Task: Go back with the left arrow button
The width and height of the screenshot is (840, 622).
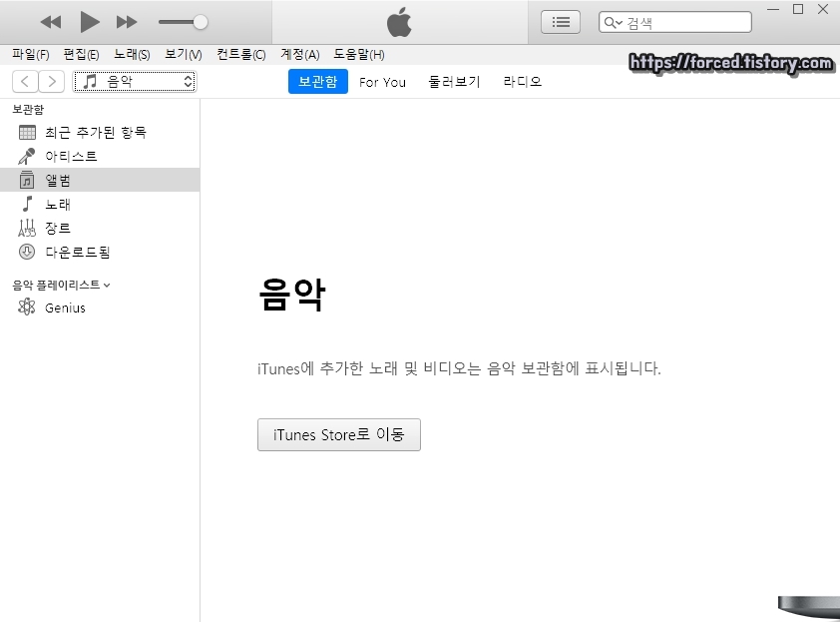Action: click(25, 82)
